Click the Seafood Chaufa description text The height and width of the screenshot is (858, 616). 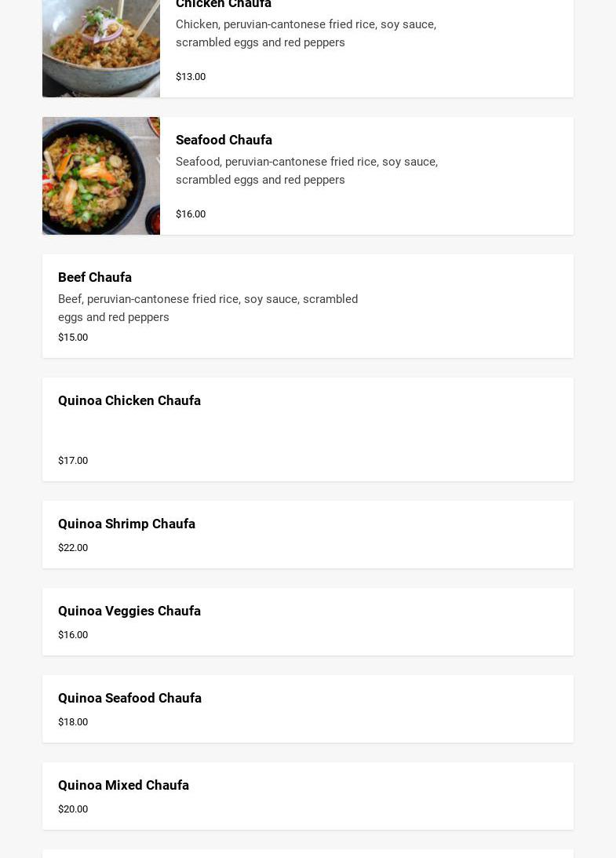[x=306, y=170]
